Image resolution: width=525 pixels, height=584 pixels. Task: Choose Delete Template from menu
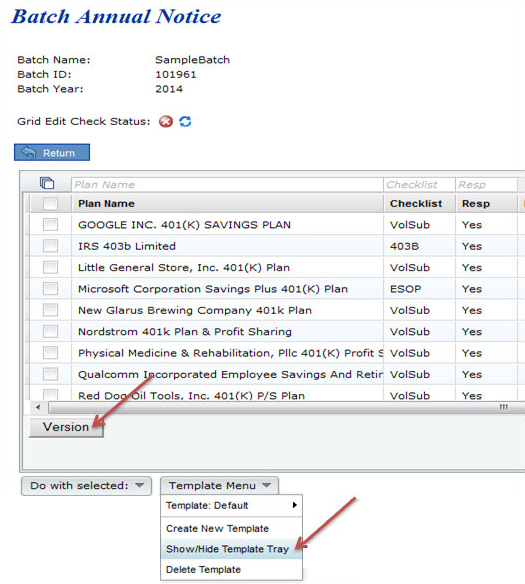pos(203,569)
